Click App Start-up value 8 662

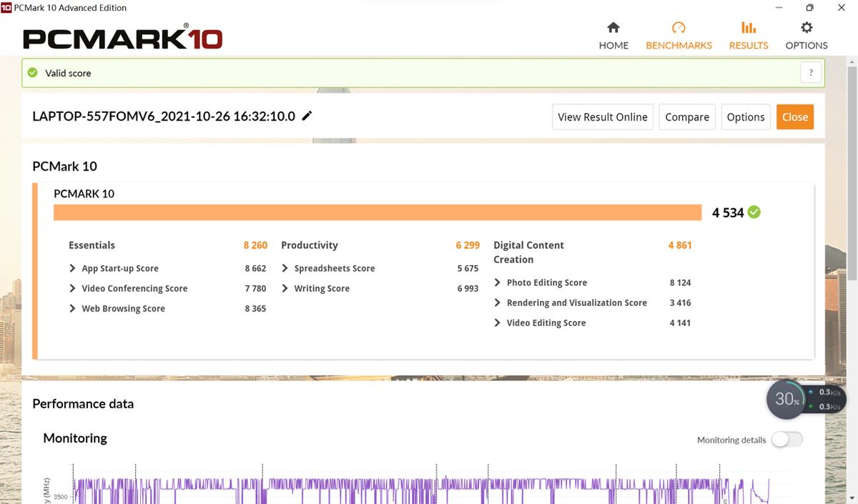[255, 268]
